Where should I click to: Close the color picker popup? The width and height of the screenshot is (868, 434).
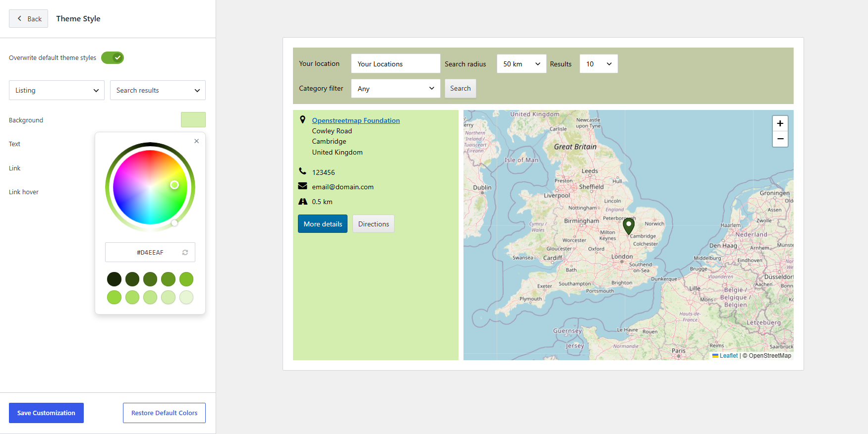click(x=197, y=141)
